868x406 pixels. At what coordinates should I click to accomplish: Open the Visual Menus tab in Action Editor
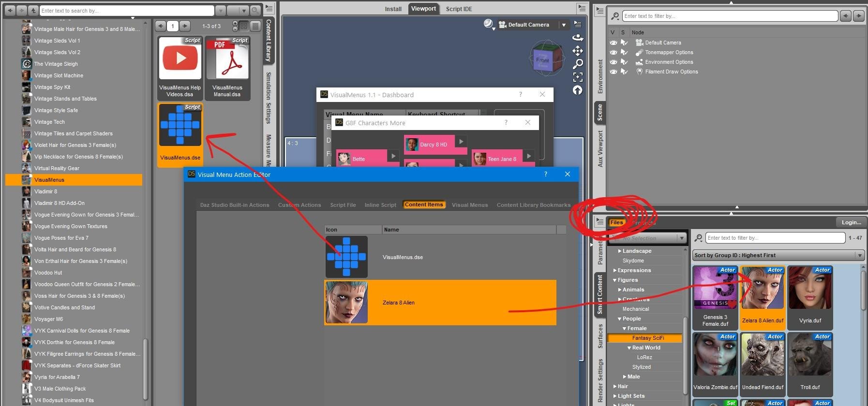pyautogui.click(x=470, y=205)
